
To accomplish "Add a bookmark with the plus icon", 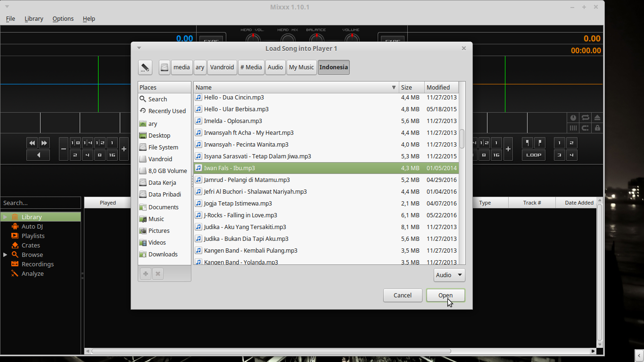I will click(x=145, y=273).
